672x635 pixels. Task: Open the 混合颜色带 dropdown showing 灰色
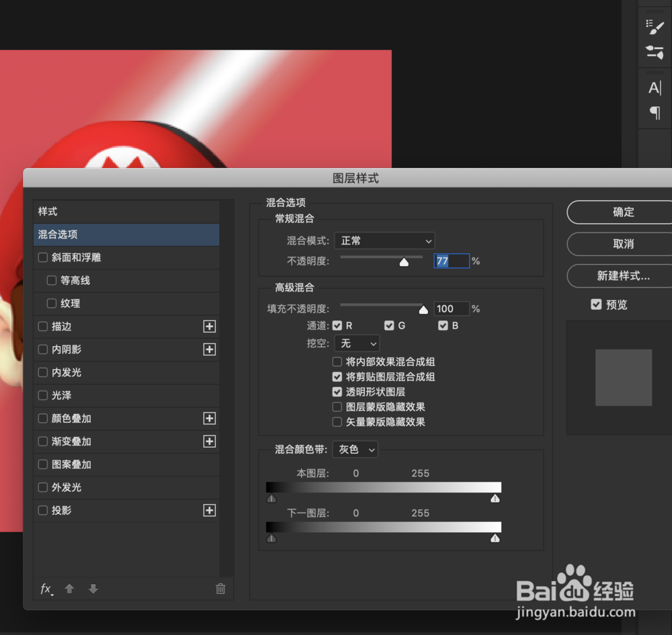click(x=355, y=450)
